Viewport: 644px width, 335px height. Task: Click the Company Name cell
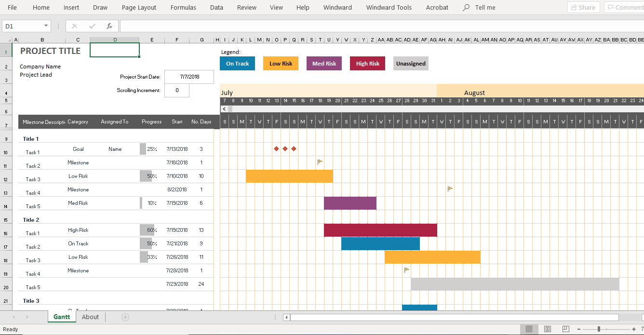tap(40, 67)
